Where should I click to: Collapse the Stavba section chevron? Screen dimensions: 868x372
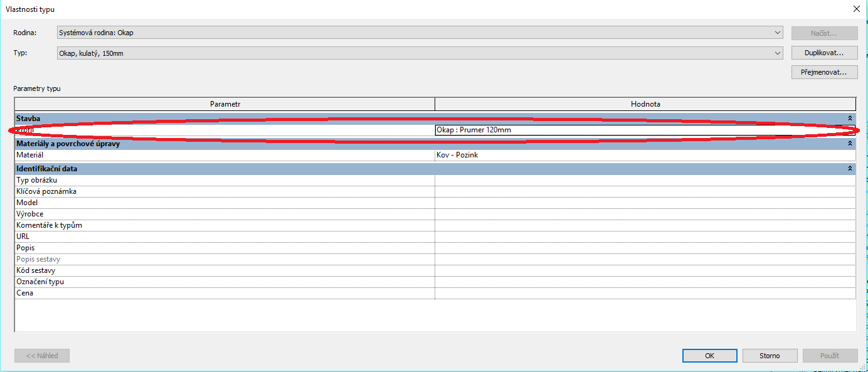850,118
